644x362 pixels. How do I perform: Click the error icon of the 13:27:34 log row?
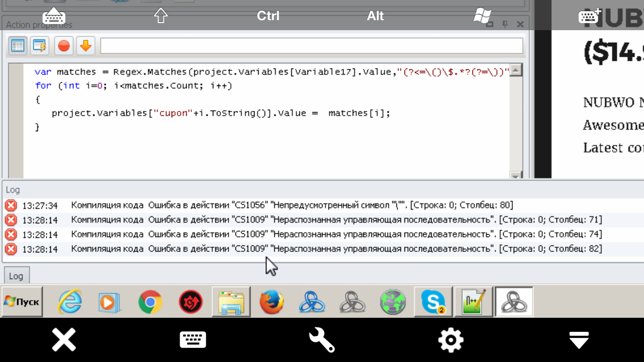[x=11, y=205]
